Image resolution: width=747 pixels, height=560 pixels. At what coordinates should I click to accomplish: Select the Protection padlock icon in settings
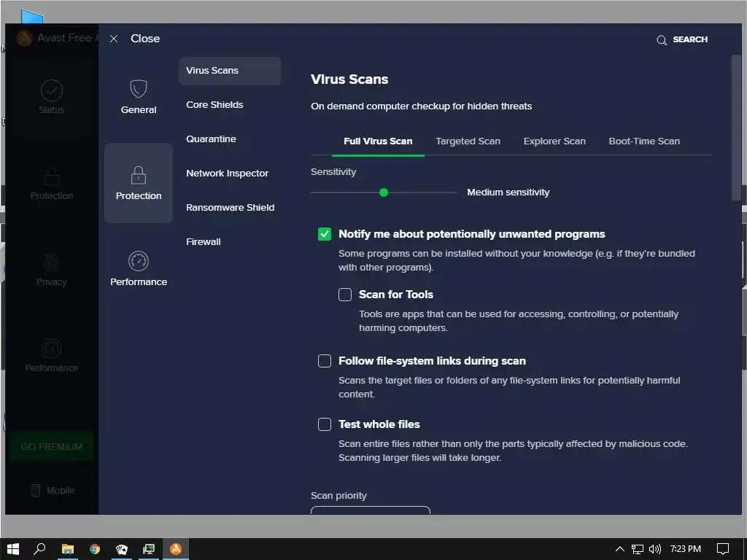point(138,175)
